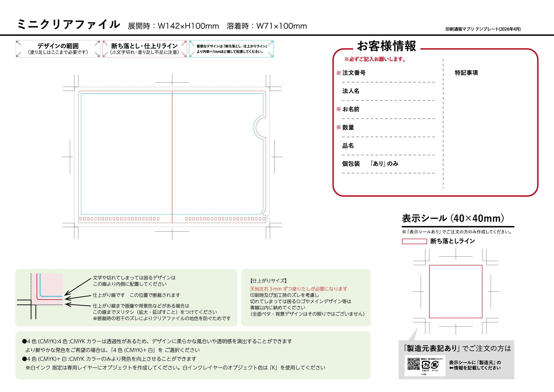Click the 表示シール (40×40mm) heading
Screen dimensions: 554x392
[x=453, y=218]
